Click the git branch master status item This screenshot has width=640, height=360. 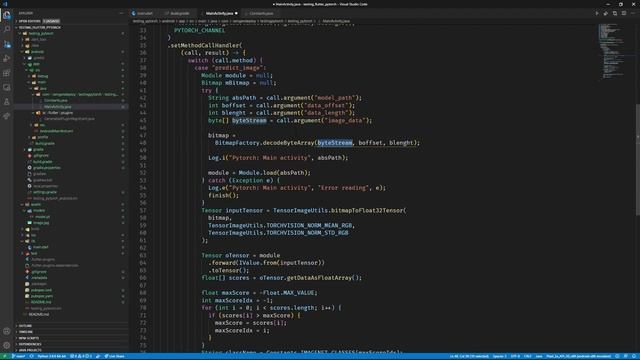point(18,356)
